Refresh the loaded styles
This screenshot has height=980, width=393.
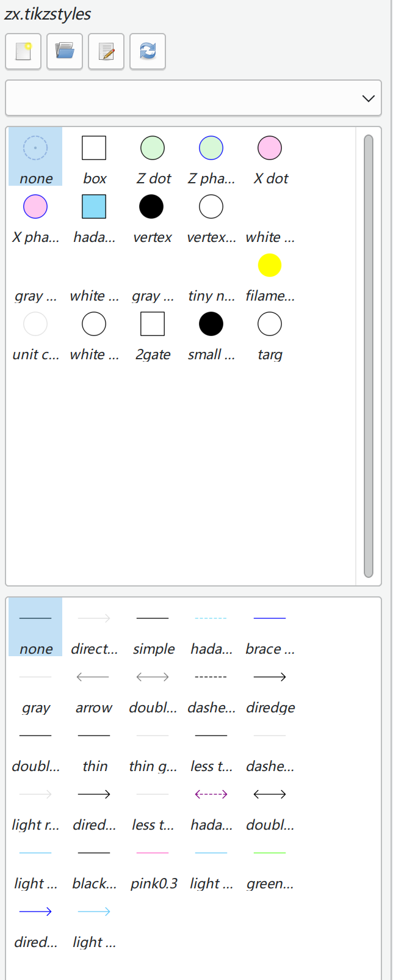tap(147, 51)
